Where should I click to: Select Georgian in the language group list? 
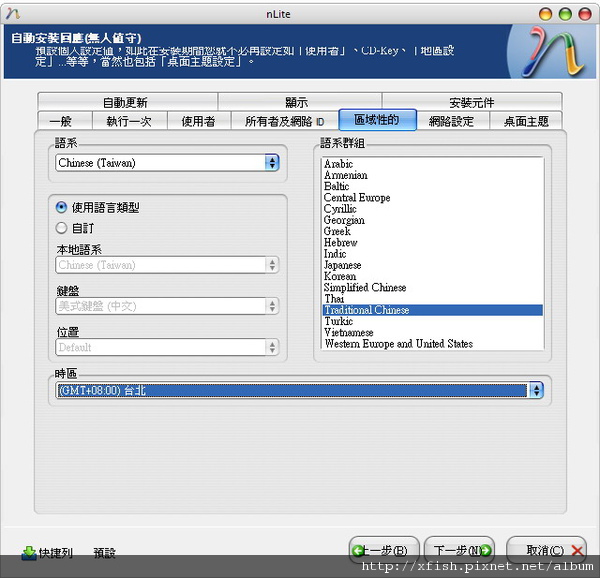point(432,220)
